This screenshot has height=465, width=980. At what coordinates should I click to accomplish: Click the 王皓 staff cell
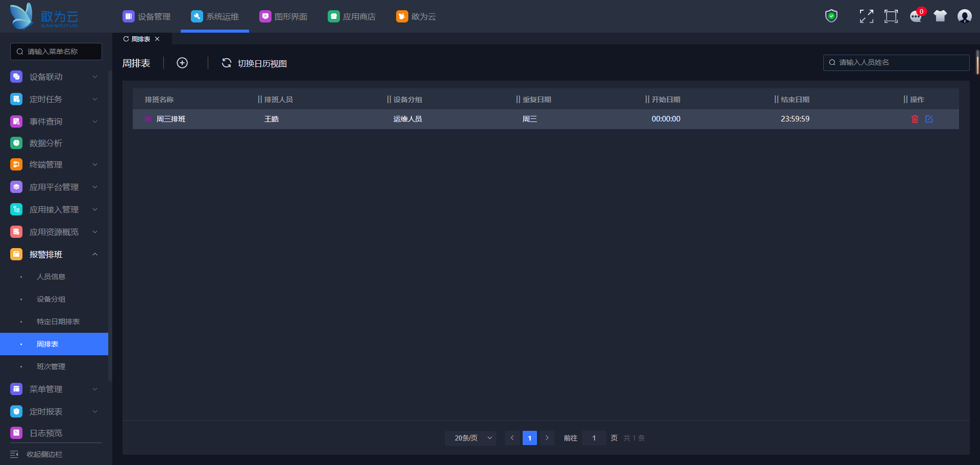(272, 119)
